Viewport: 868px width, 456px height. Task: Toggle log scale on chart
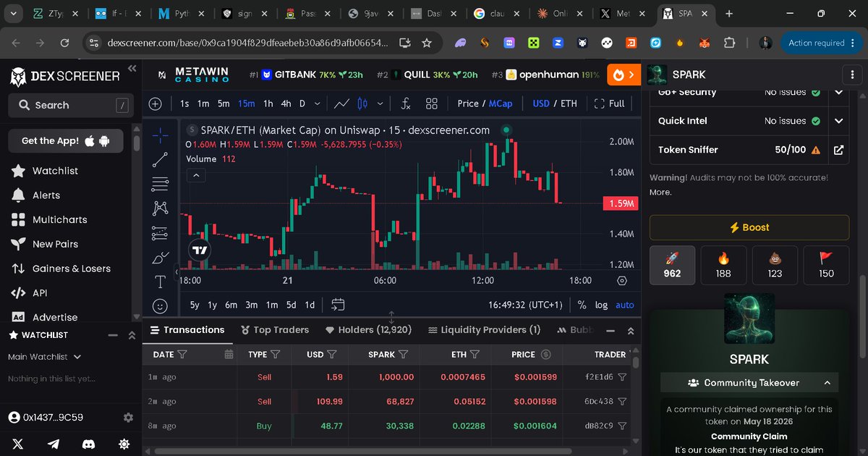pos(601,305)
